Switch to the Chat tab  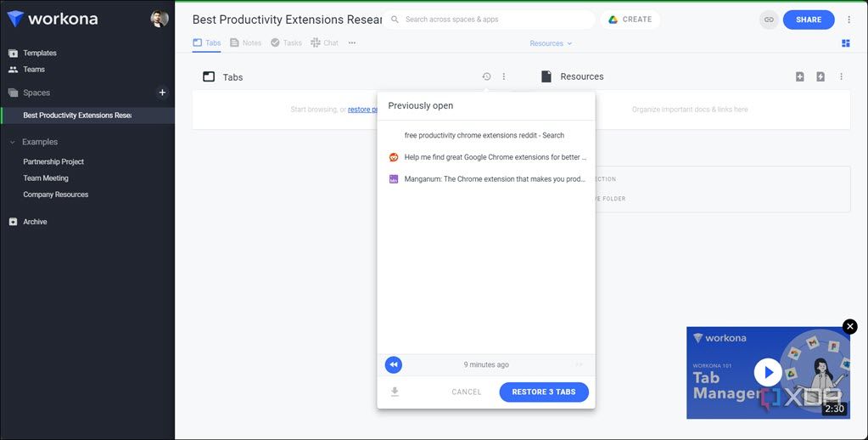(324, 43)
